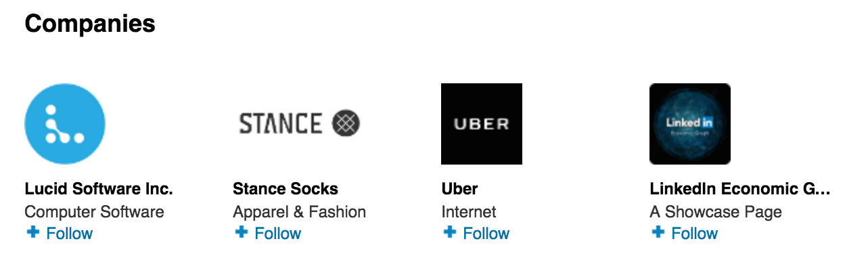Click the plus icon under Internet
This screenshot has width=868, height=277.
448,232
